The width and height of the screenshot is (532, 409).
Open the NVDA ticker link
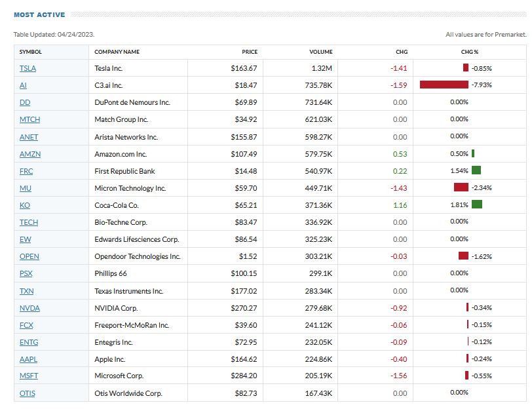[29, 308]
